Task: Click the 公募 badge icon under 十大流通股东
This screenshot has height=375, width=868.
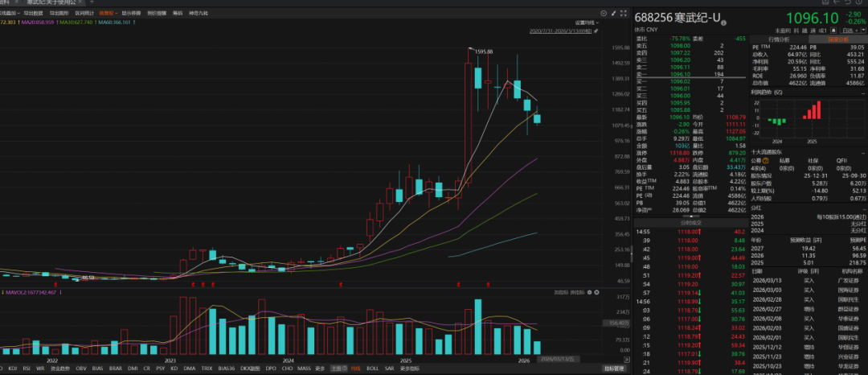Action: pos(766,161)
